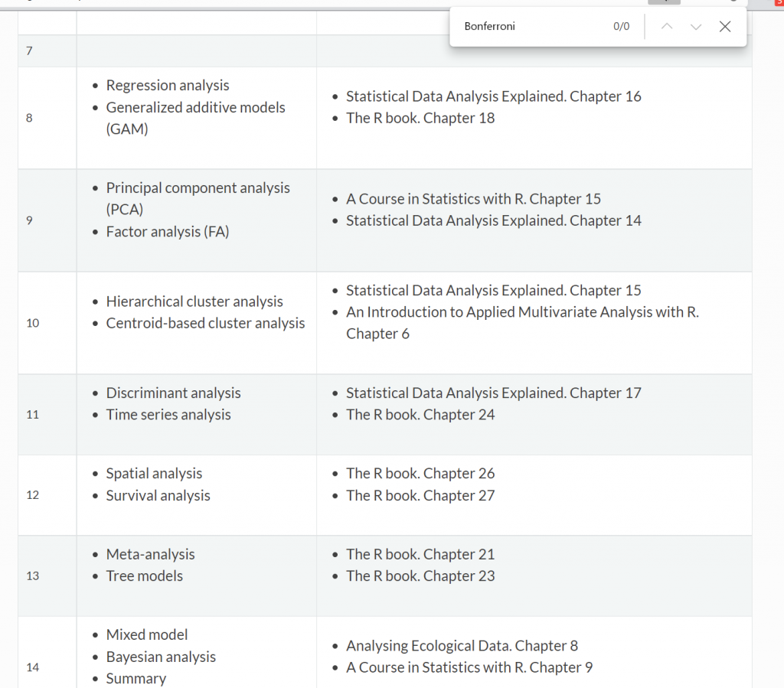Click 'Meta-analysis' topic text

click(151, 555)
